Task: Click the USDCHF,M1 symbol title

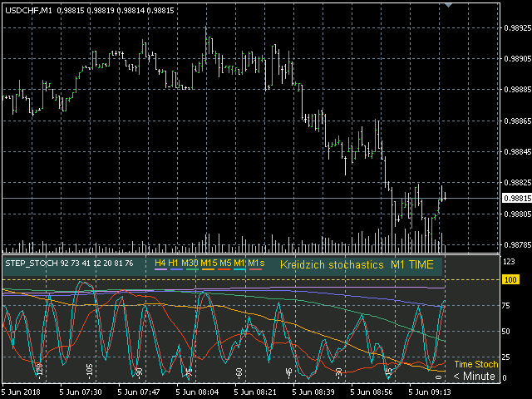Action: tap(28, 10)
